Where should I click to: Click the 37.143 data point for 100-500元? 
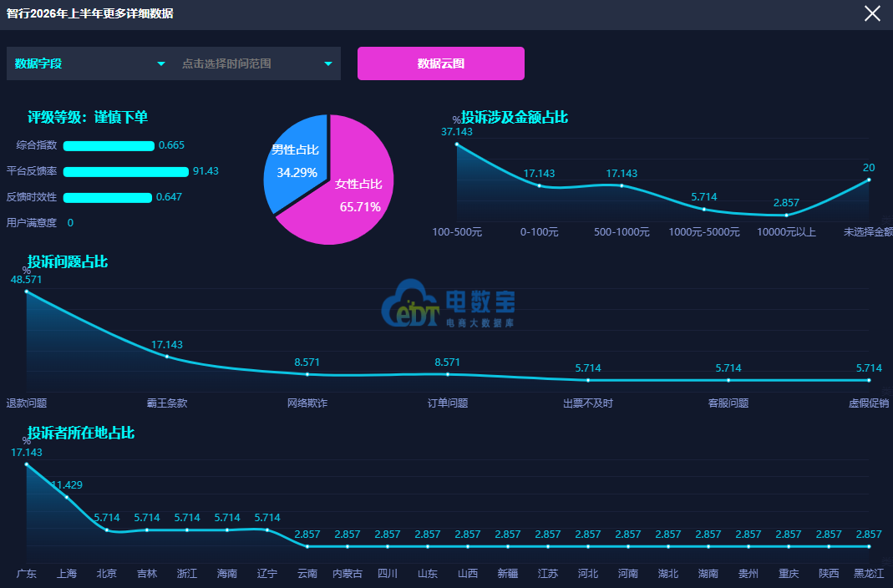pos(457,144)
